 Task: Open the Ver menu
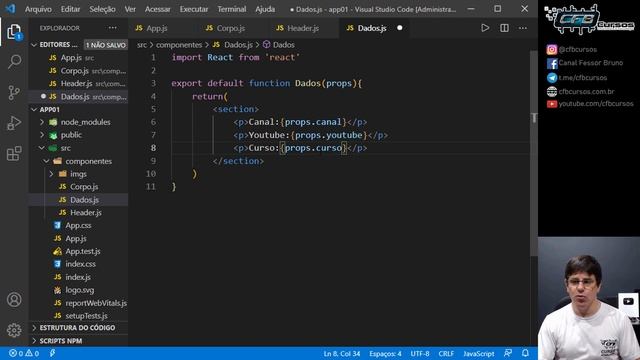click(130, 9)
